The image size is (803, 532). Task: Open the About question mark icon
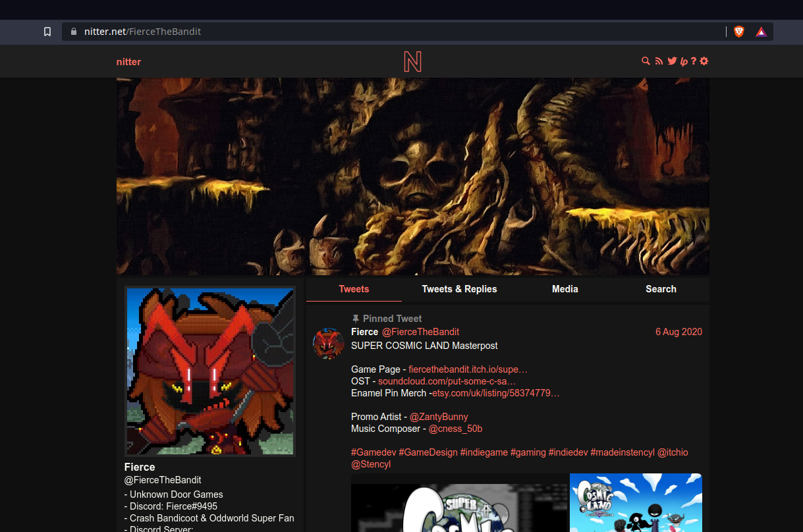coord(694,61)
